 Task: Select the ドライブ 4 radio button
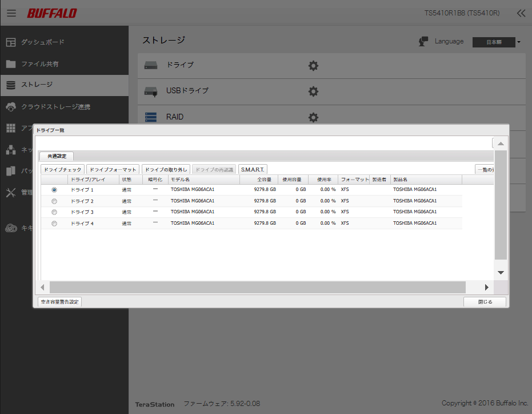(x=54, y=224)
